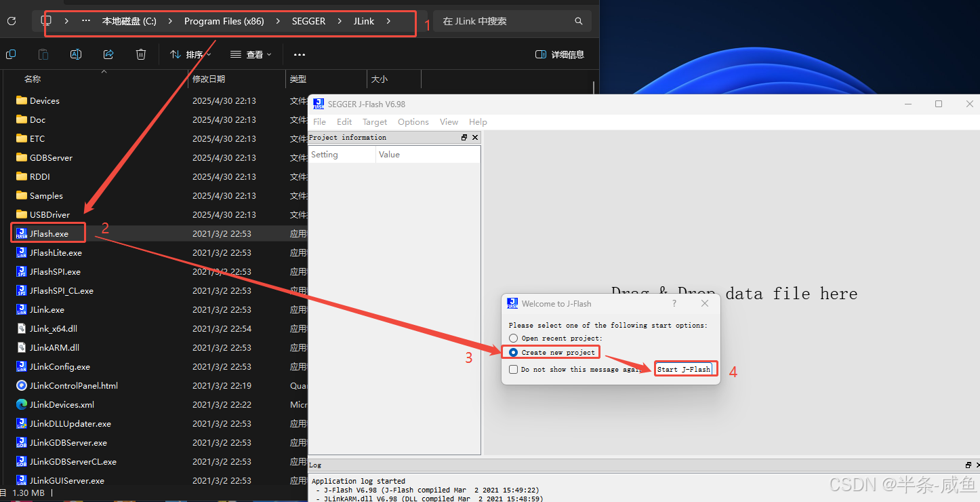Click the help question mark in Welcome dialog

point(674,303)
